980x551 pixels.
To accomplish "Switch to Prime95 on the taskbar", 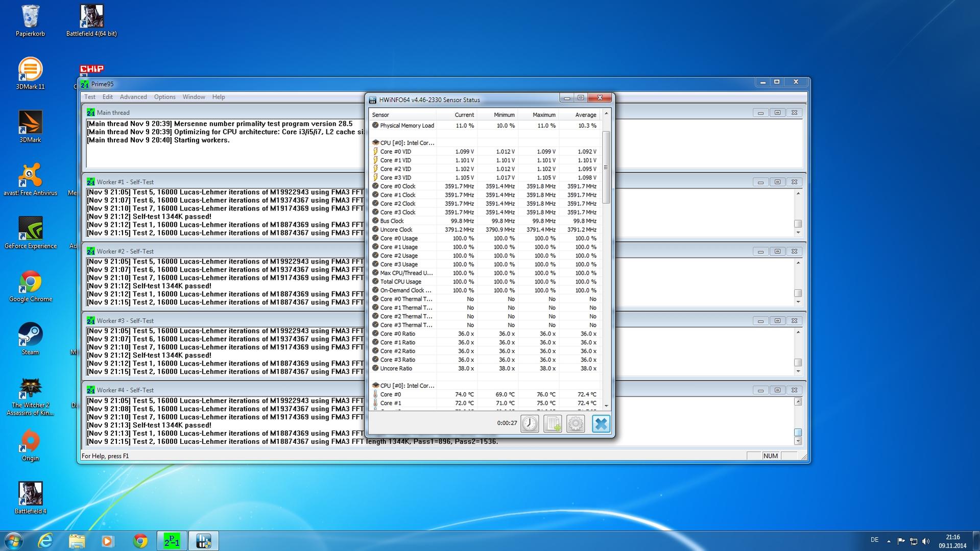I will click(172, 541).
